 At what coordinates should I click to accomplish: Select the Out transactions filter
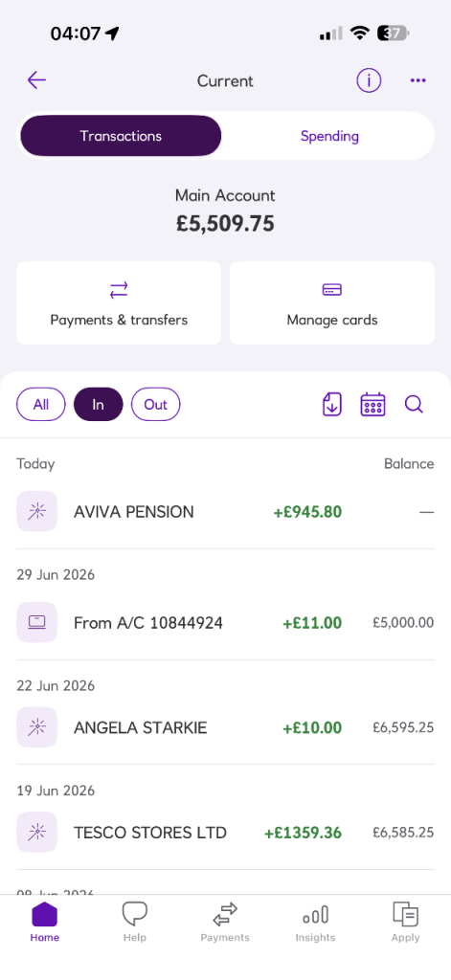click(156, 405)
